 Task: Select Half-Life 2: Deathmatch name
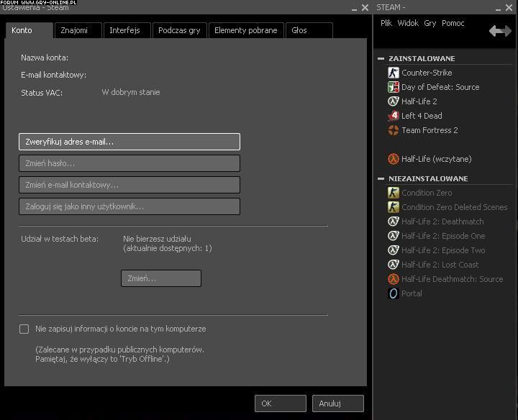(442, 222)
